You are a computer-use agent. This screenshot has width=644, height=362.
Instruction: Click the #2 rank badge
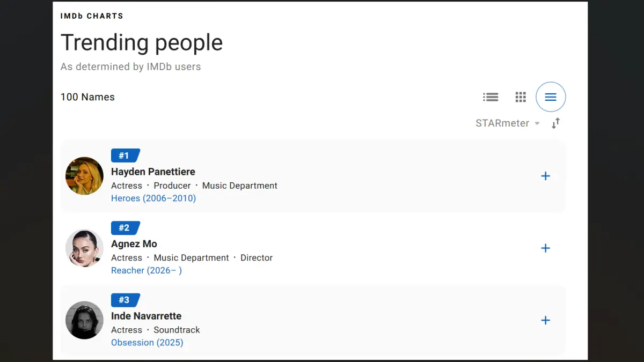[125, 228]
